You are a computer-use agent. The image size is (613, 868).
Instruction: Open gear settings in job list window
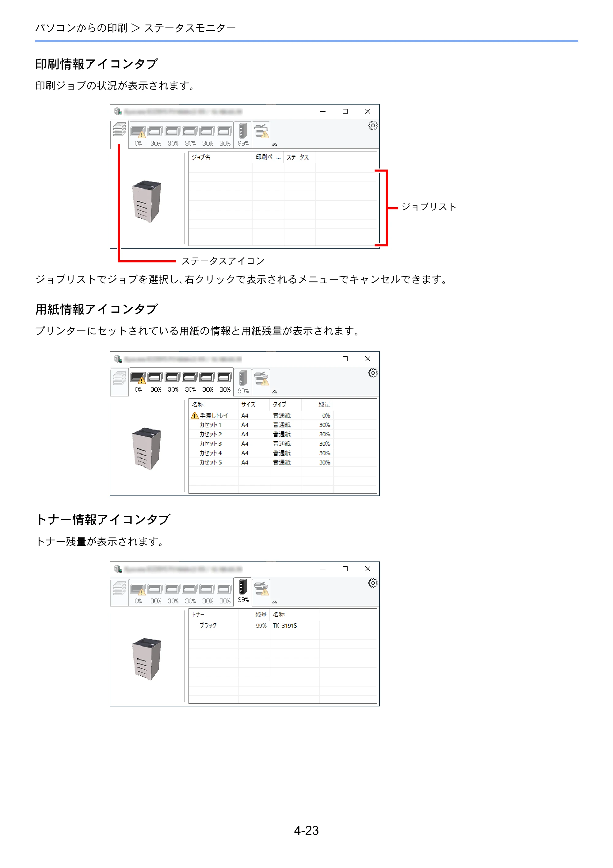coord(373,125)
